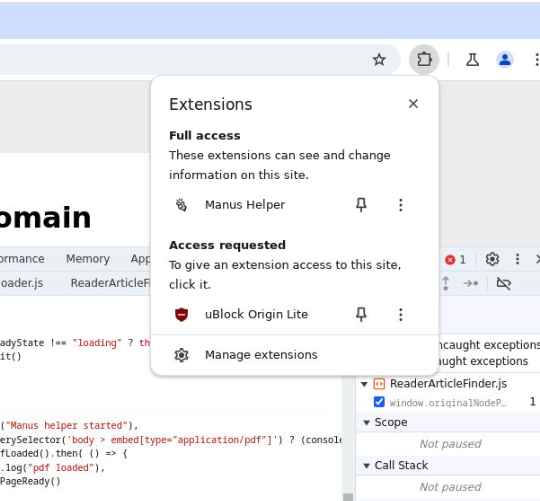Open more options for Manus Helper

point(400,205)
